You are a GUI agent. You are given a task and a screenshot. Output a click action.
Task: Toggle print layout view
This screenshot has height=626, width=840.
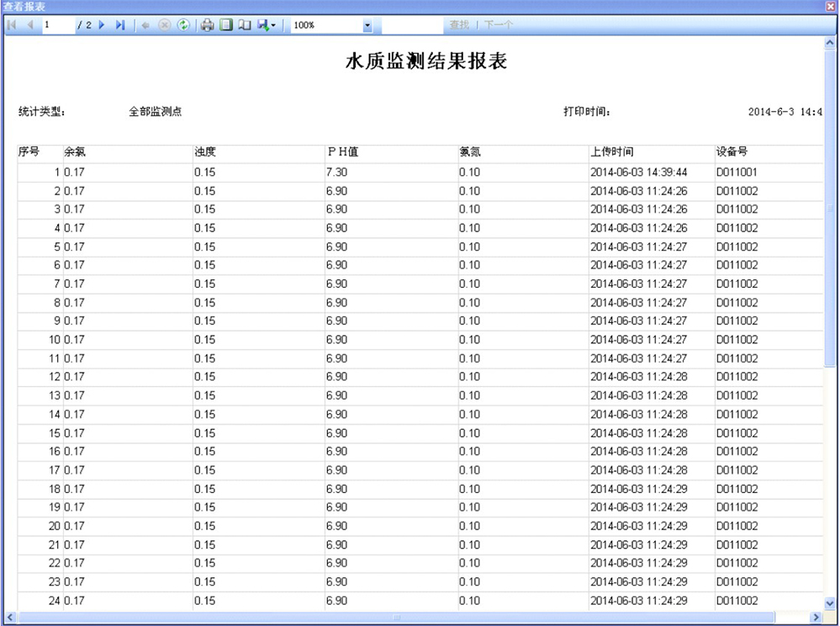click(x=225, y=25)
